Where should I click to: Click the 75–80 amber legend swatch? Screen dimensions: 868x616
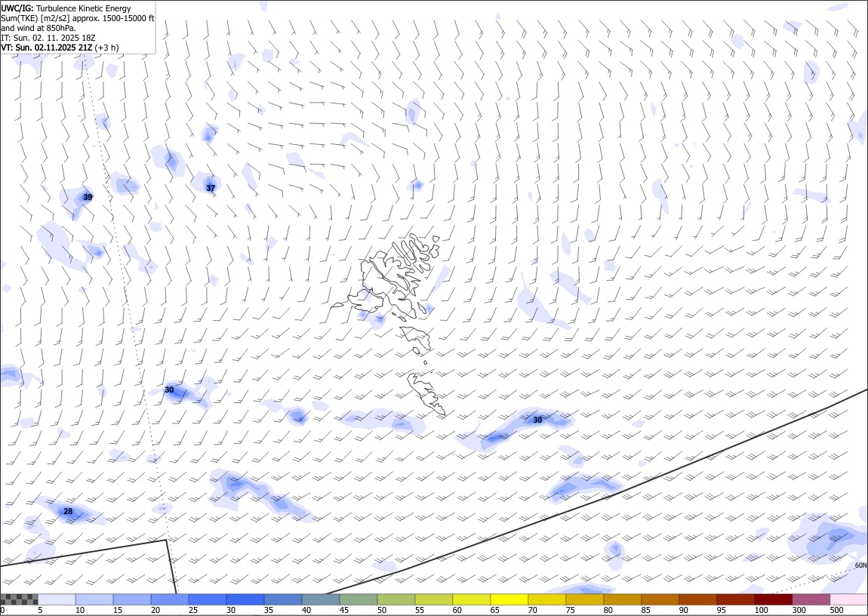point(584,599)
